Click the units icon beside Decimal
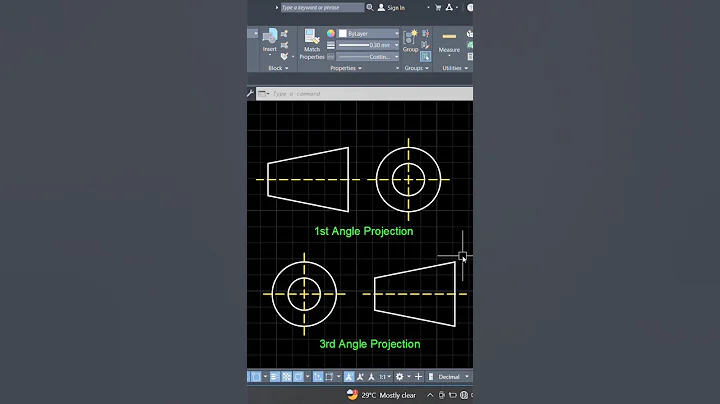Screen dimensions: 720x404 pyautogui.click(x=431, y=377)
